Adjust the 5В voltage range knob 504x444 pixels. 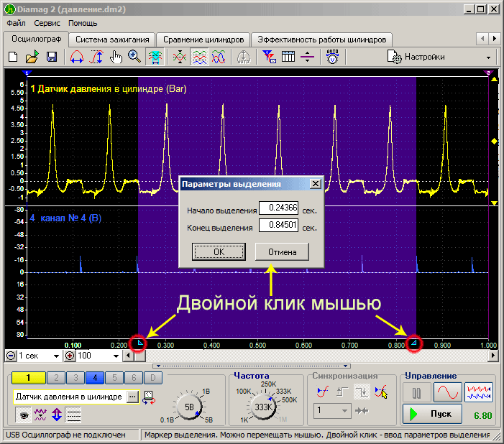coord(189,407)
